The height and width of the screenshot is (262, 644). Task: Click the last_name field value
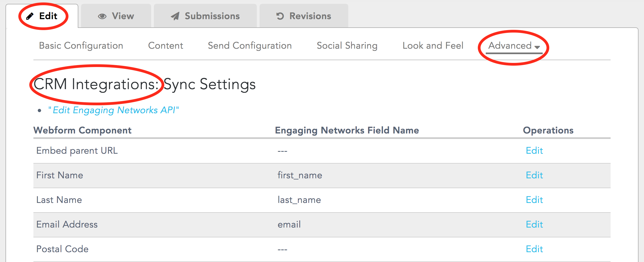[299, 200]
